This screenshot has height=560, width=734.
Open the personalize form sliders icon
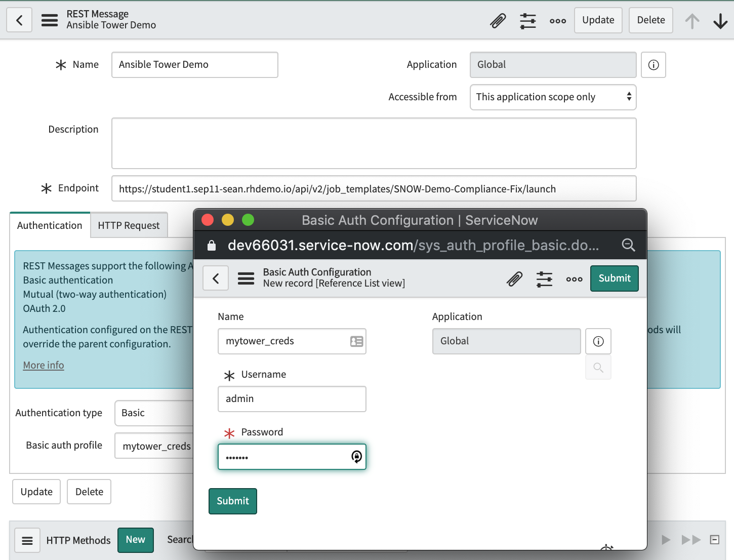tap(528, 20)
